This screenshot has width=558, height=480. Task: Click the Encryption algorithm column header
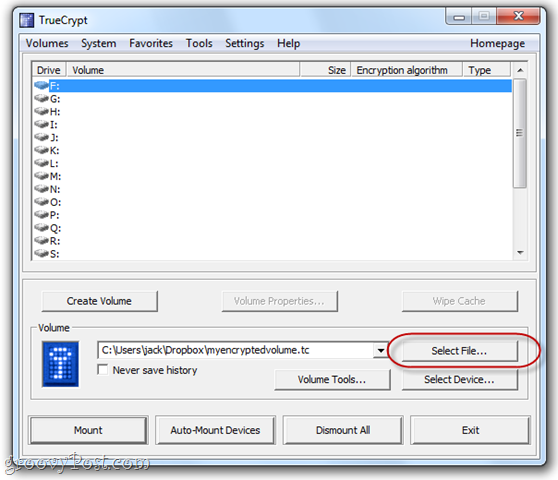point(407,70)
